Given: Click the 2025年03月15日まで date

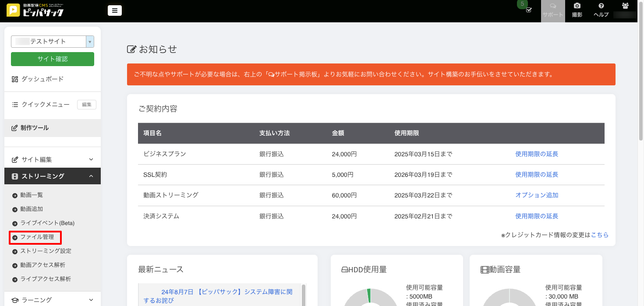Looking at the screenshot, I should (x=424, y=154).
